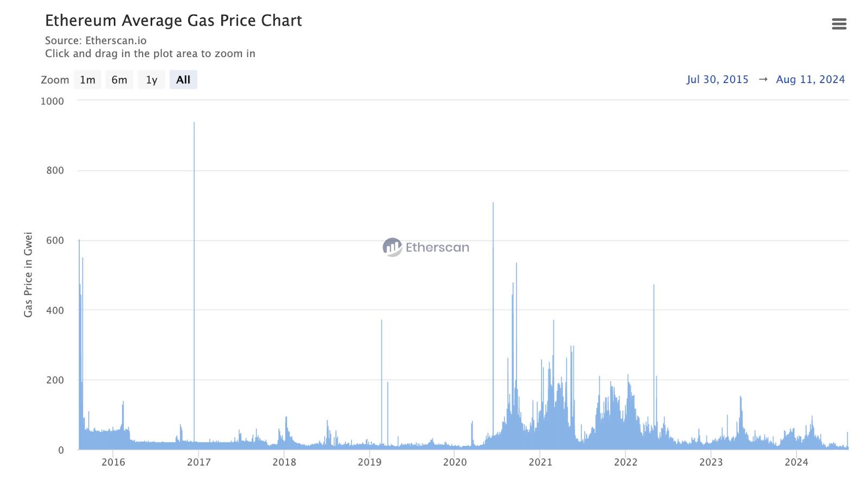The image size is (868, 478).
Task: Switch zoom to 1y
Action: point(151,80)
